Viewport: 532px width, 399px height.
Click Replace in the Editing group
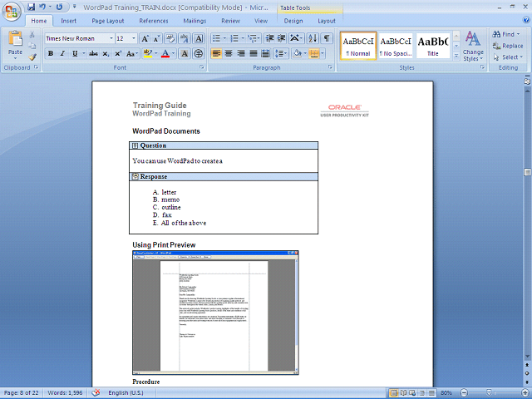click(508, 46)
